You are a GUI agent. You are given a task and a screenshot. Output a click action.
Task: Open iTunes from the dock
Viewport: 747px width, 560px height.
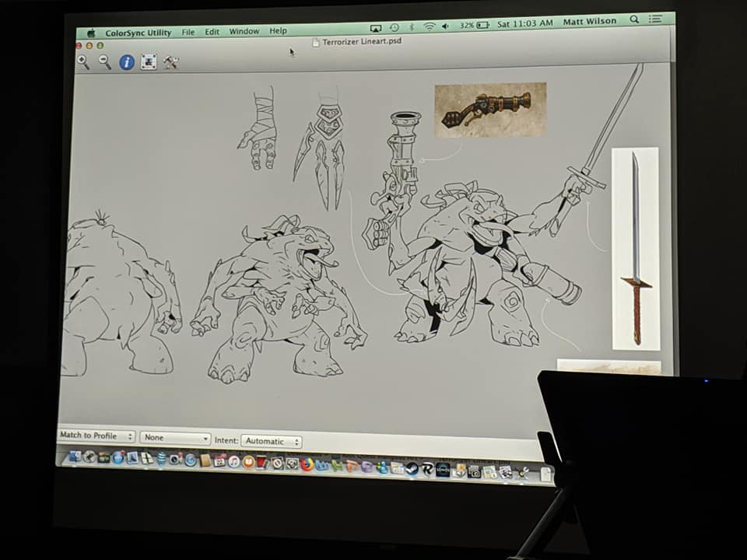pos(234,462)
